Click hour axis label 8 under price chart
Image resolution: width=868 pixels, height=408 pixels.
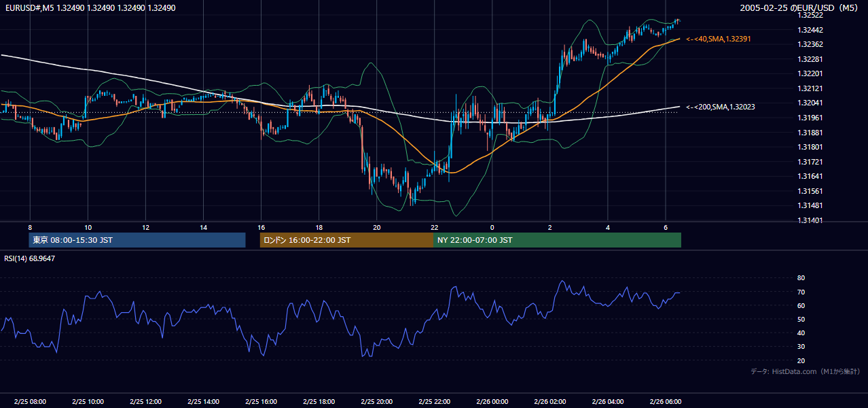point(30,227)
